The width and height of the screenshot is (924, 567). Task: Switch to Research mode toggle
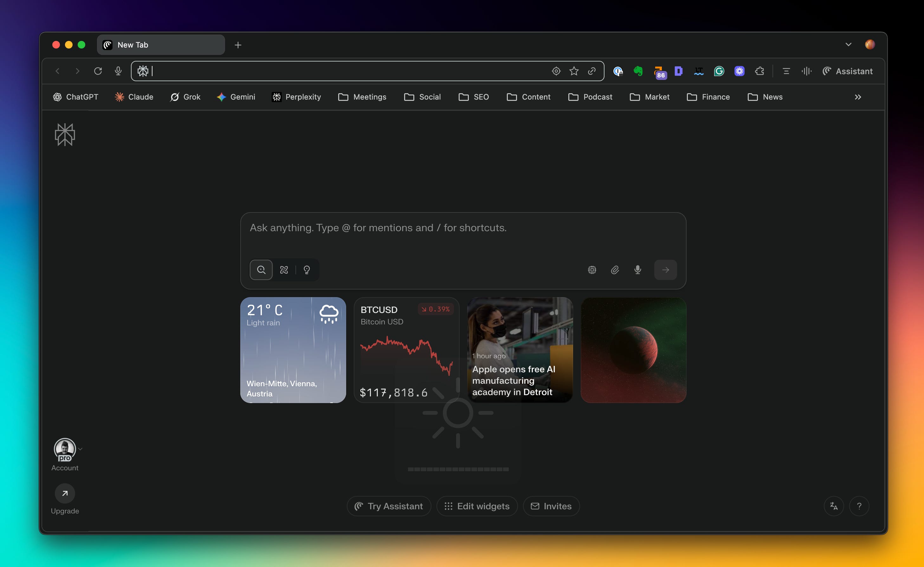tap(284, 270)
